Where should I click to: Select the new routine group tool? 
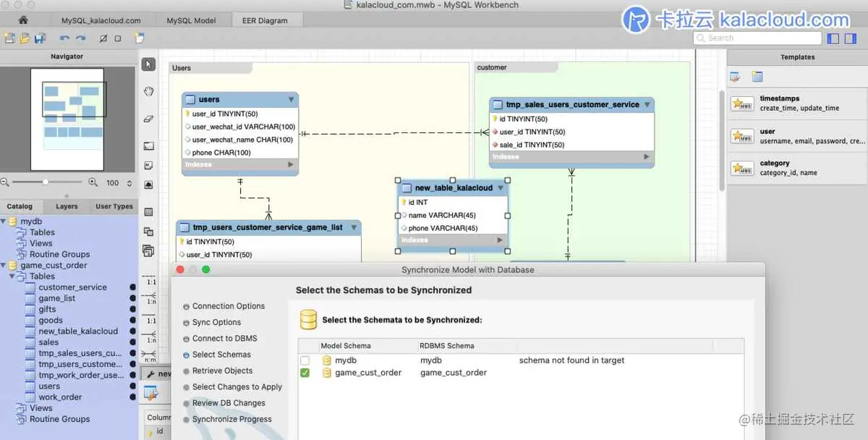click(x=148, y=251)
